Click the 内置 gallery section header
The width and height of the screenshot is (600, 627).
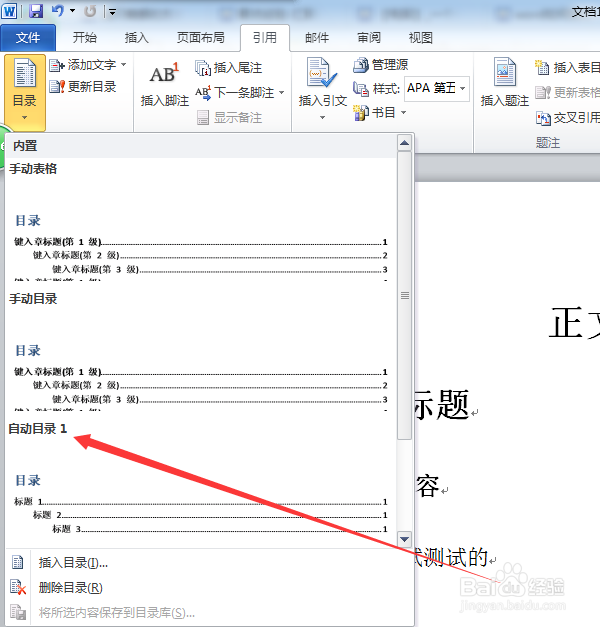(201, 146)
